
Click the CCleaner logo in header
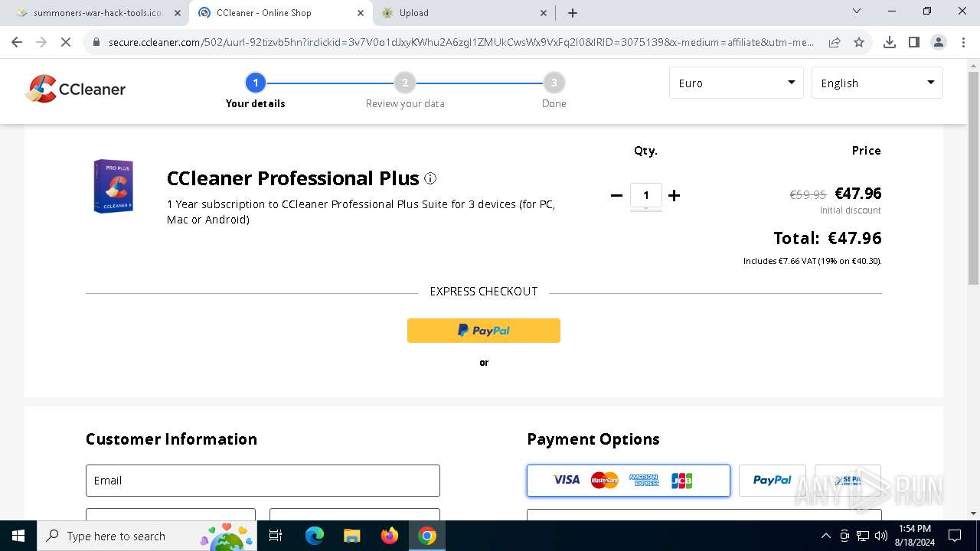tap(75, 89)
